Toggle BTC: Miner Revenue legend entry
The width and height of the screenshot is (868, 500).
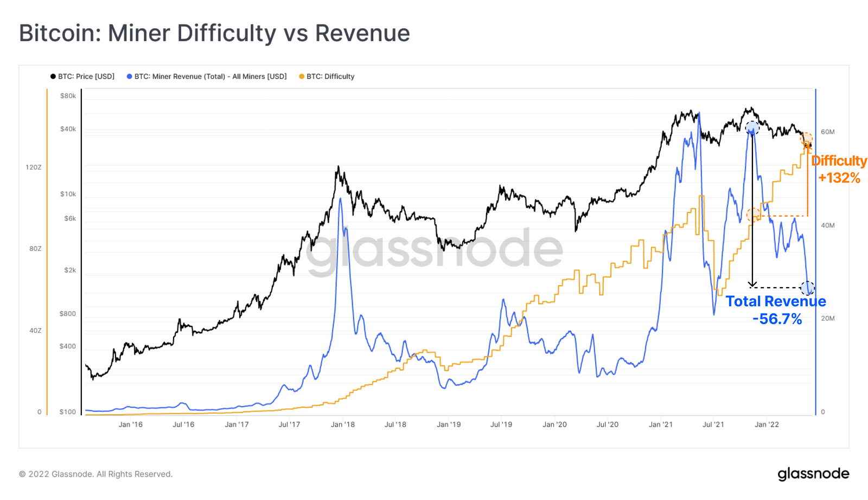pos(207,77)
